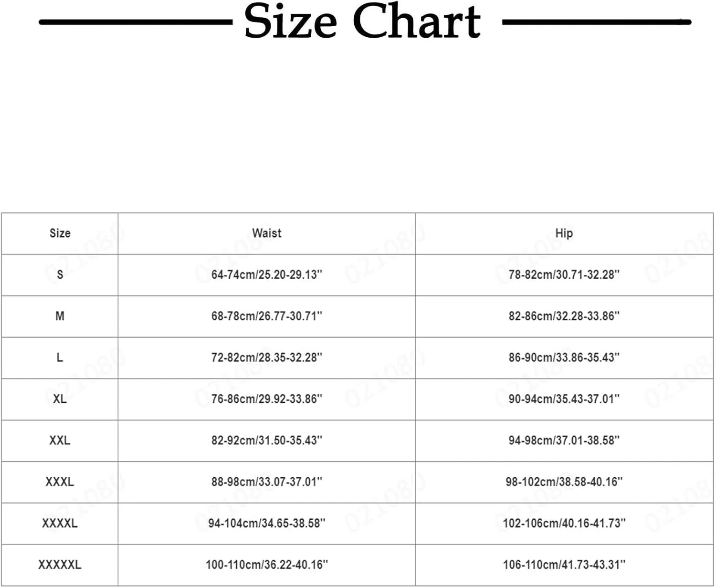Select the Waist column header

click(x=266, y=233)
